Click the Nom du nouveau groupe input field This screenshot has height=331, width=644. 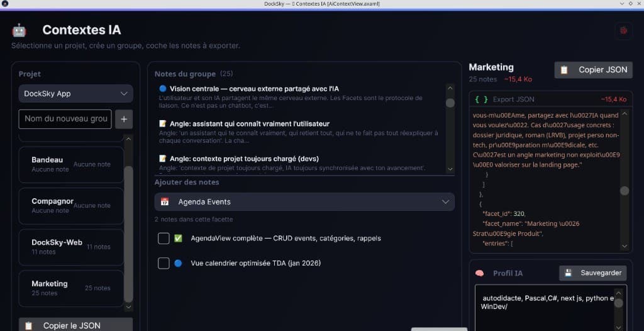[x=65, y=119]
